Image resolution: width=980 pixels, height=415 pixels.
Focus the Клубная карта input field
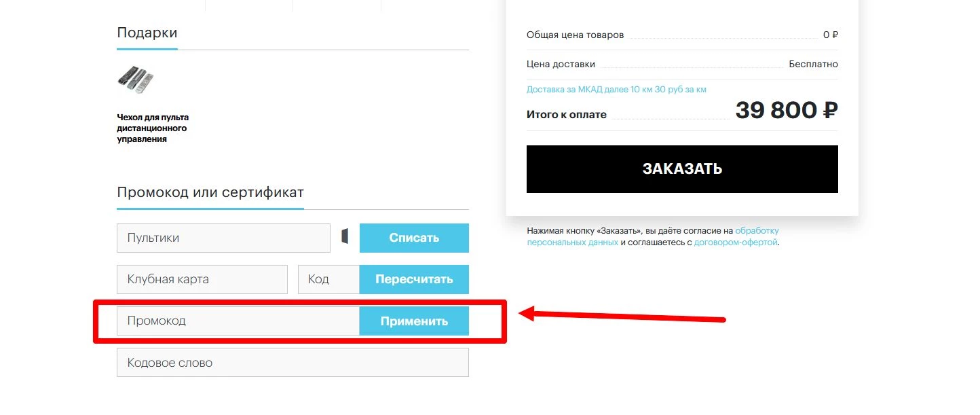tap(202, 279)
